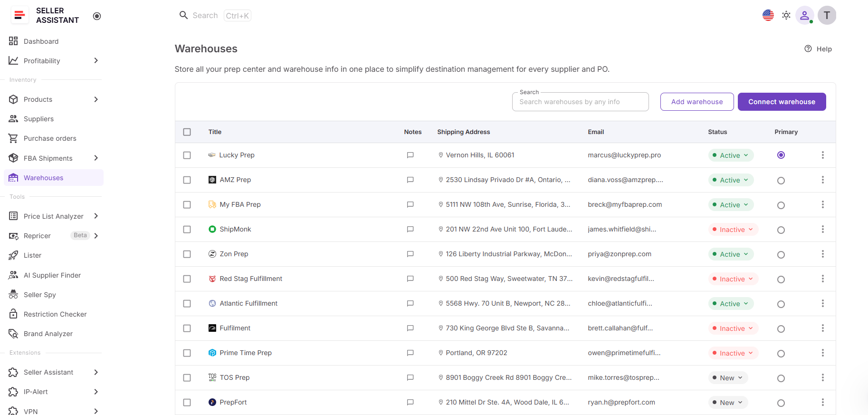Open the PrepFort New status dropdown

pos(728,403)
